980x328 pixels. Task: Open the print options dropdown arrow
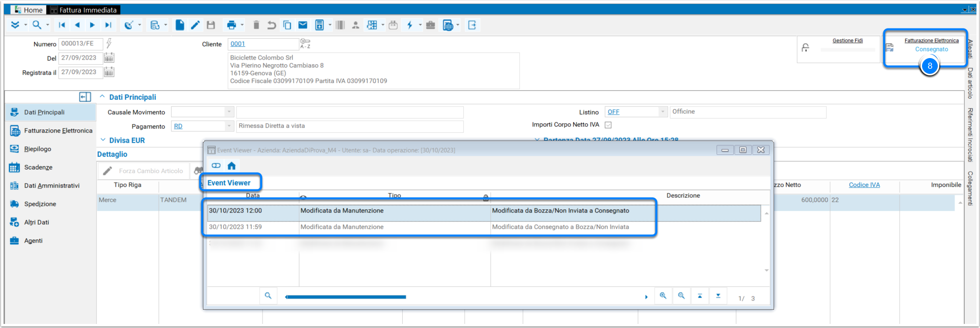[242, 25]
